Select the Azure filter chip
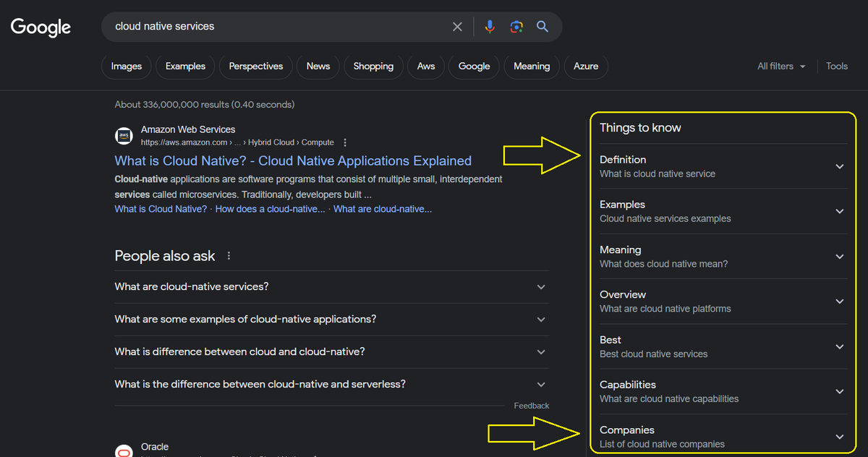The height and width of the screenshot is (457, 868). pos(586,66)
